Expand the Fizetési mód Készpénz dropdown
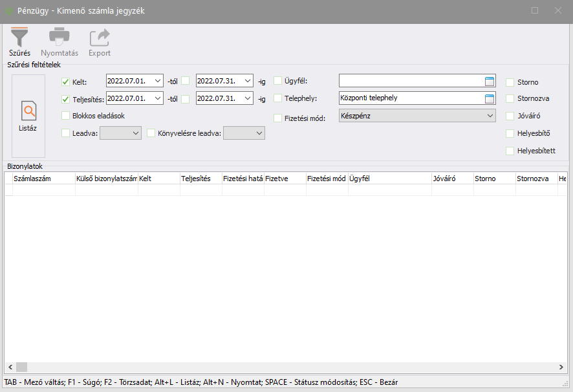The width and height of the screenshot is (573, 392). pyautogui.click(x=489, y=116)
